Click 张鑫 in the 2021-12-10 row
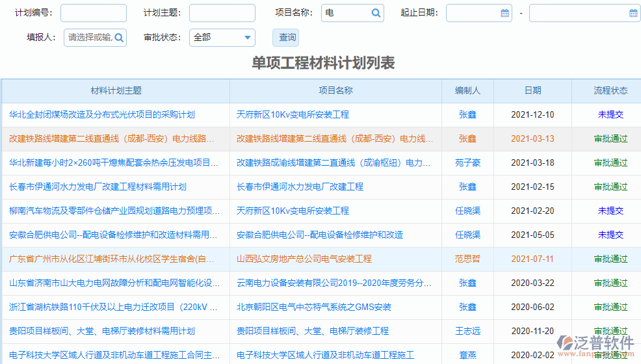This screenshot has height=364, width=641. 467,115
